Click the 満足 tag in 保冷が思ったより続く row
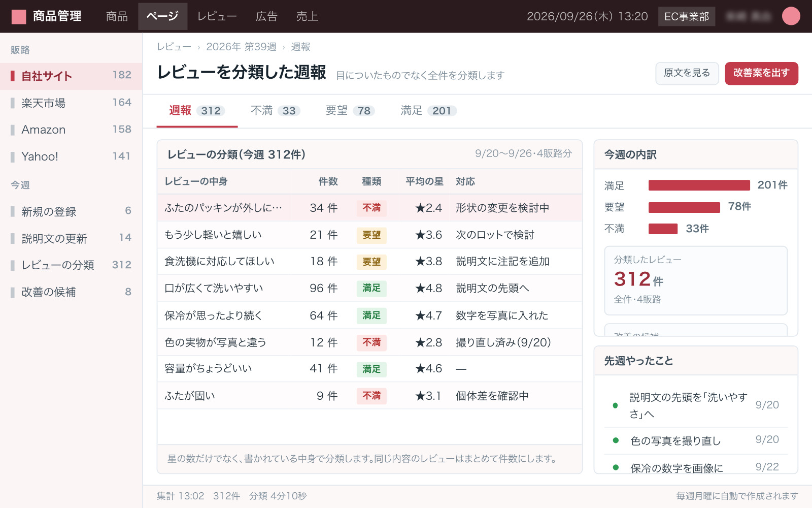The image size is (812, 508). (371, 315)
